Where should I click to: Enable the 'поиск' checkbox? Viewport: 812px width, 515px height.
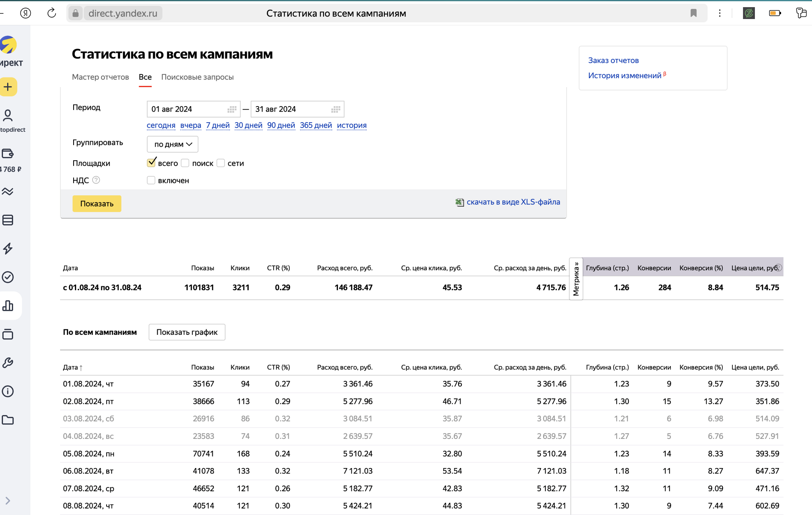pyautogui.click(x=185, y=163)
